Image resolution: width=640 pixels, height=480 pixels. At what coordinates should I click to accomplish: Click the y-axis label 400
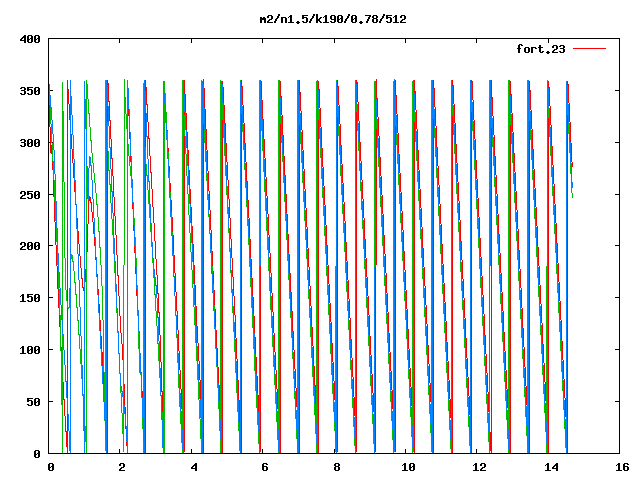pos(30,39)
